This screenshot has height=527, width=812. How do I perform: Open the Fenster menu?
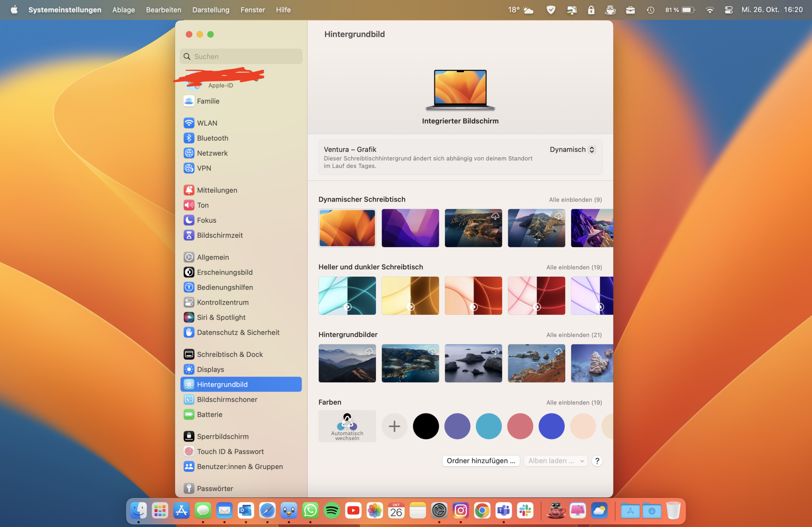[253, 10]
